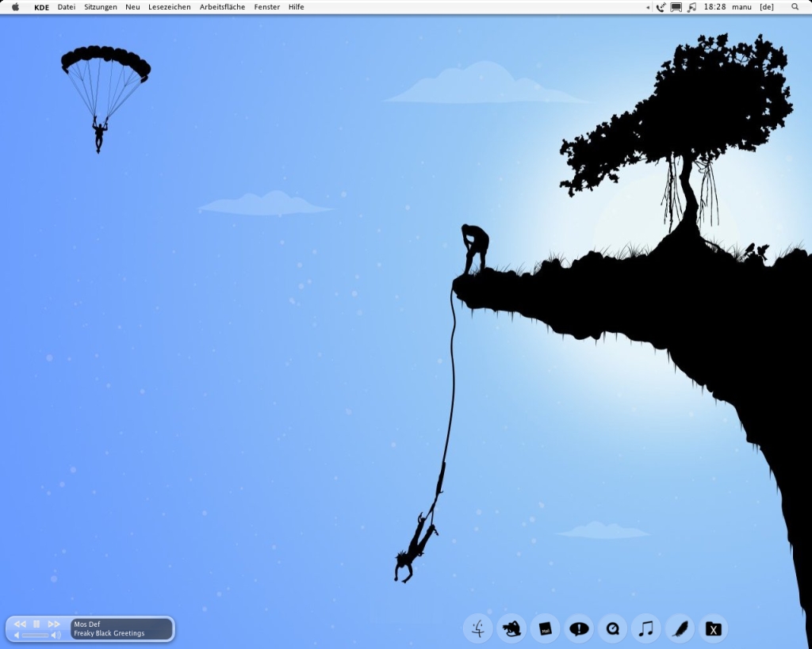
Task: Click the music player tray icon
Action: tap(691, 7)
